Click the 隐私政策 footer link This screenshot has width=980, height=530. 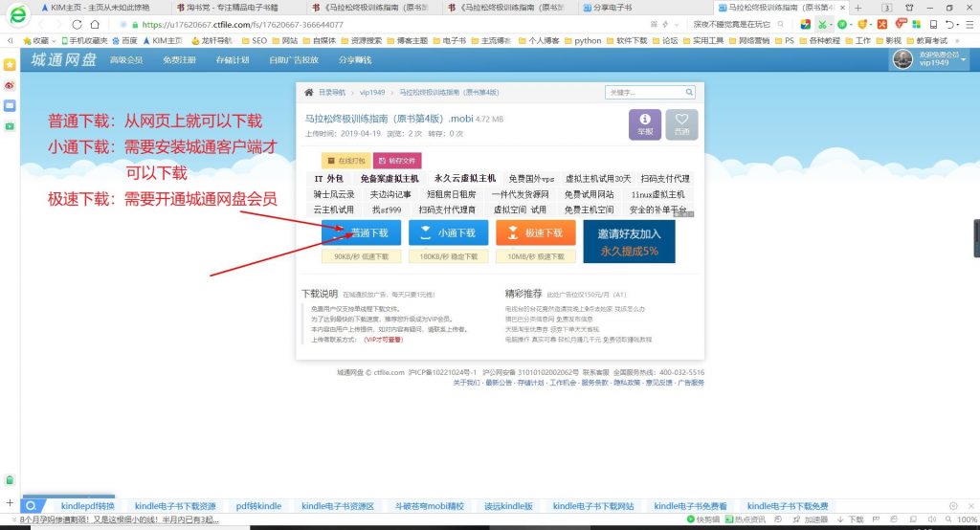click(626, 383)
